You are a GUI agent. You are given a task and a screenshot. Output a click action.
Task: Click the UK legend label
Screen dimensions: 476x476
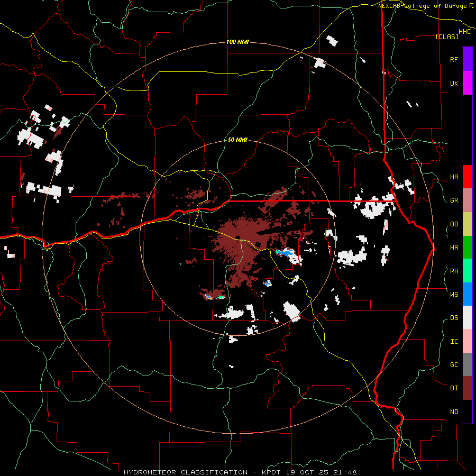pyautogui.click(x=454, y=83)
